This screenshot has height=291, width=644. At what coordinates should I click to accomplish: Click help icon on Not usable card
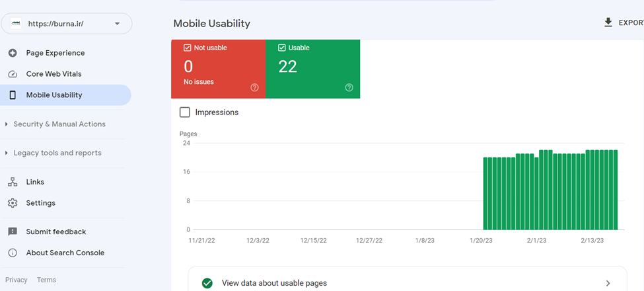click(x=255, y=87)
